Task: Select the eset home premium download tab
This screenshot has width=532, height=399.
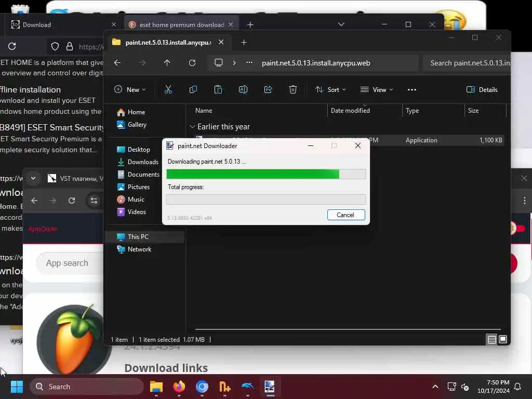Action: [181, 24]
